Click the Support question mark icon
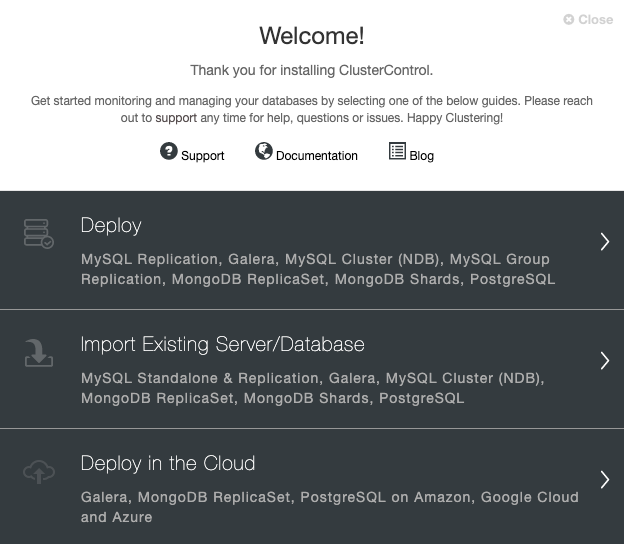Image resolution: width=624 pixels, height=544 pixels. pyautogui.click(x=169, y=151)
